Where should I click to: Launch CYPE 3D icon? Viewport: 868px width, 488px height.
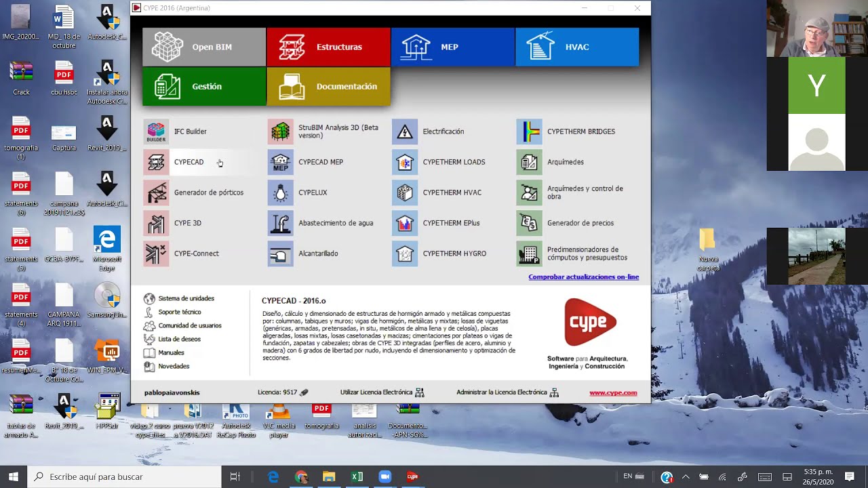point(156,223)
